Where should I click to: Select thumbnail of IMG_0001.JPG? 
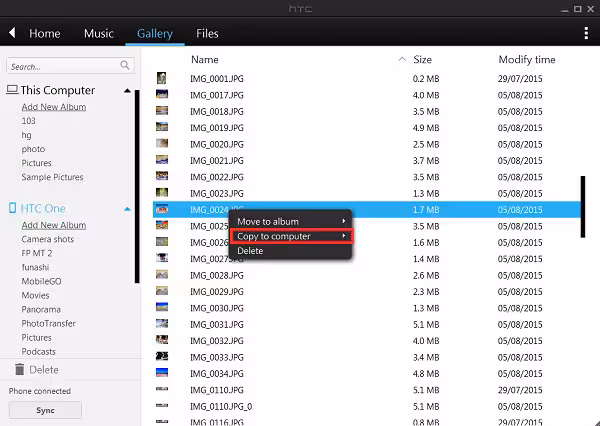(x=161, y=78)
